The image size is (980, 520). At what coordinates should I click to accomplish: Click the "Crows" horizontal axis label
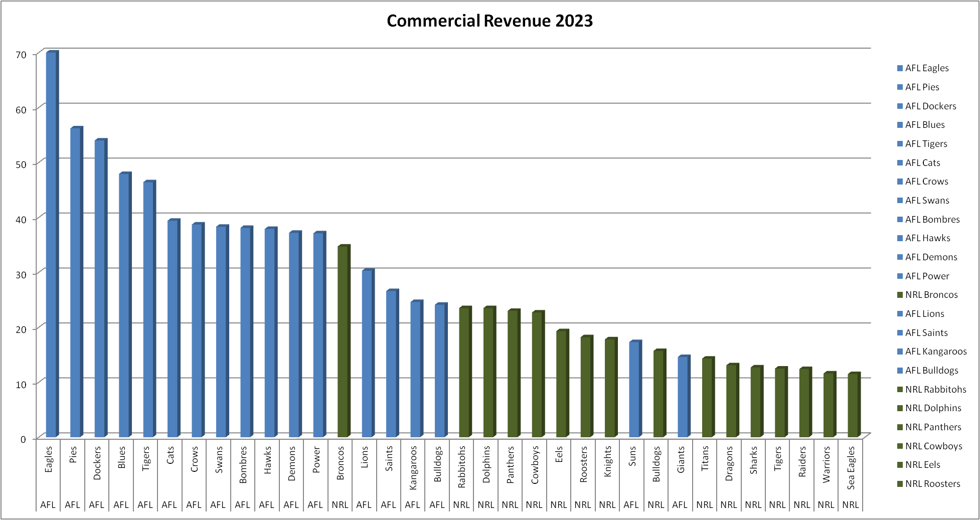195,459
